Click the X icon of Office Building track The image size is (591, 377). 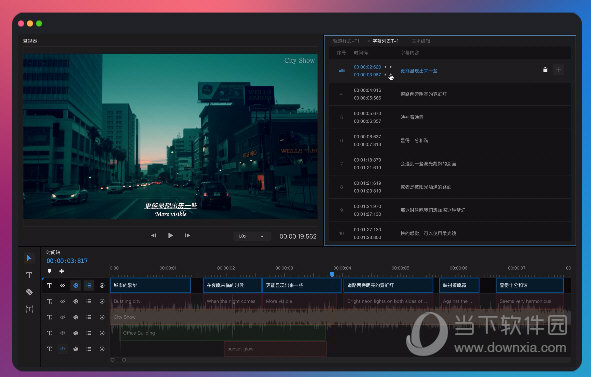coord(102,333)
